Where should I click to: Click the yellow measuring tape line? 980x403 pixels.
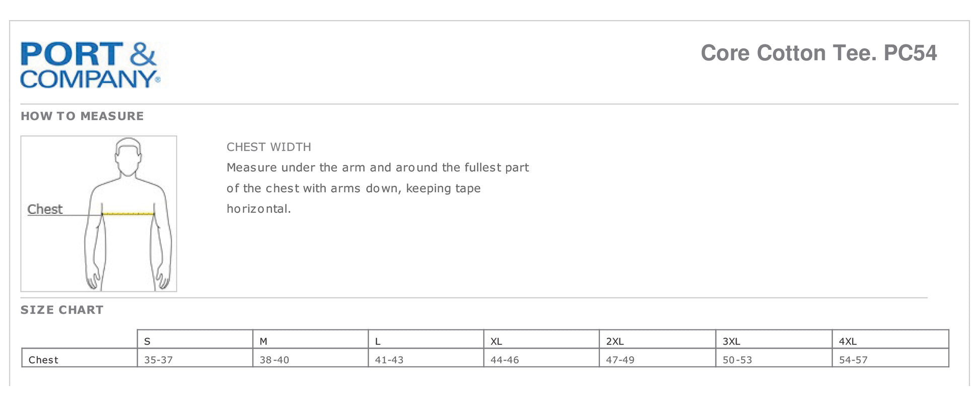[x=128, y=214]
